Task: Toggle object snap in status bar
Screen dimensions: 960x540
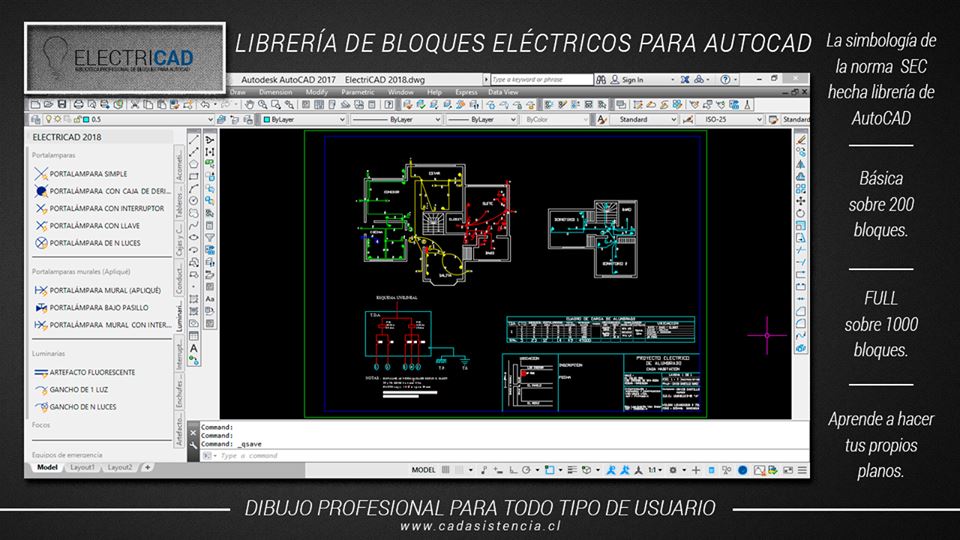Action: point(549,470)
